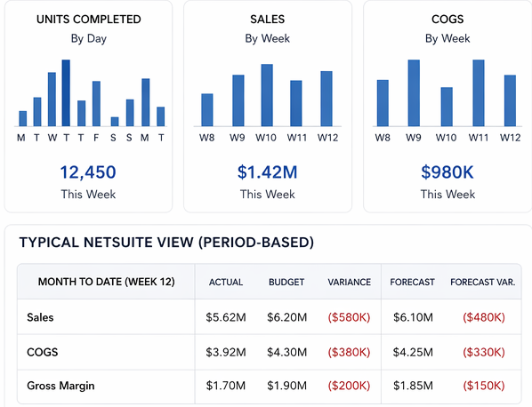Viewport: 532px width, 407px height.
Task: Select the 12,450 units value
Action: pyautogui.click(x=88, y=172)
